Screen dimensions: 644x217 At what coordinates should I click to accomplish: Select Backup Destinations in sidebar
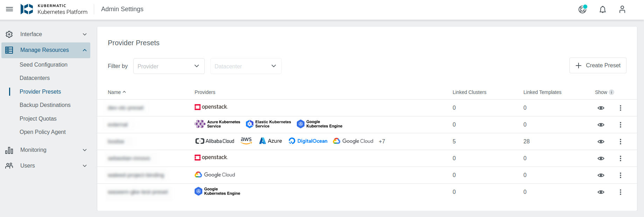[45, 105]
